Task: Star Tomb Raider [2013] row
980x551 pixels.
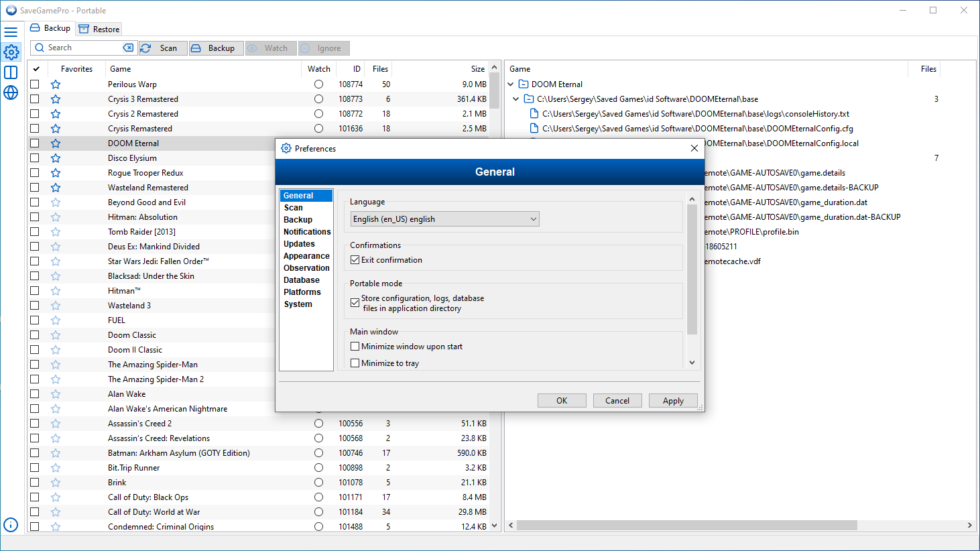Action: coord(56,232)
